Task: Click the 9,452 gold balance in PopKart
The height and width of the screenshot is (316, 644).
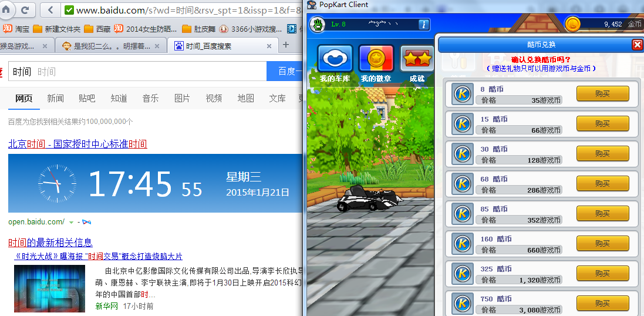Action: (x=613, y=24)
